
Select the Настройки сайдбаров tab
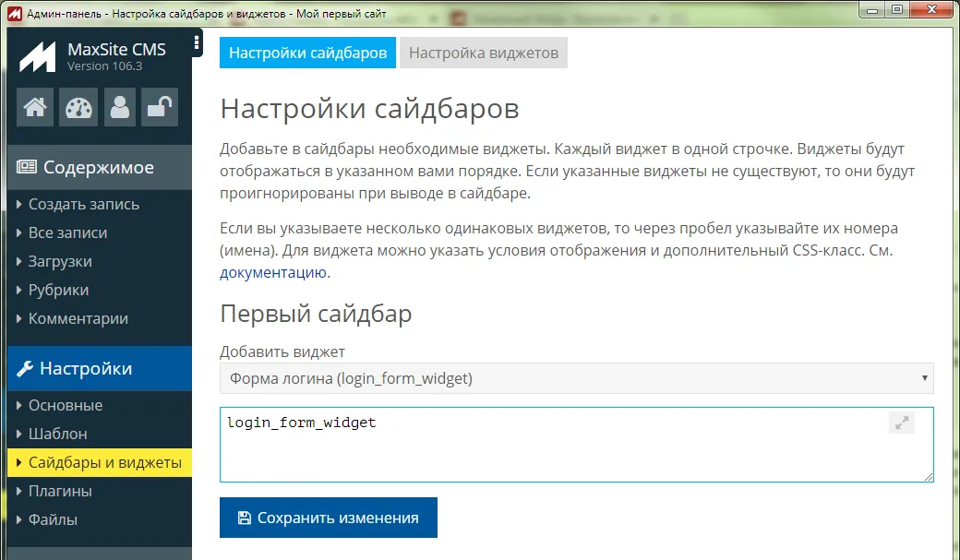(307, 53)
